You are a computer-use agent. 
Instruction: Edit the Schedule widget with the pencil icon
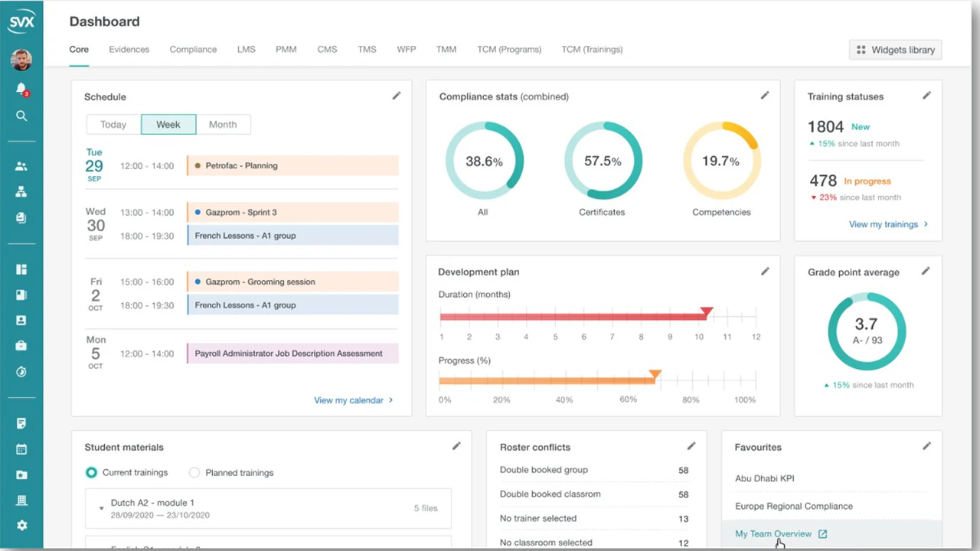coord(396,96)
